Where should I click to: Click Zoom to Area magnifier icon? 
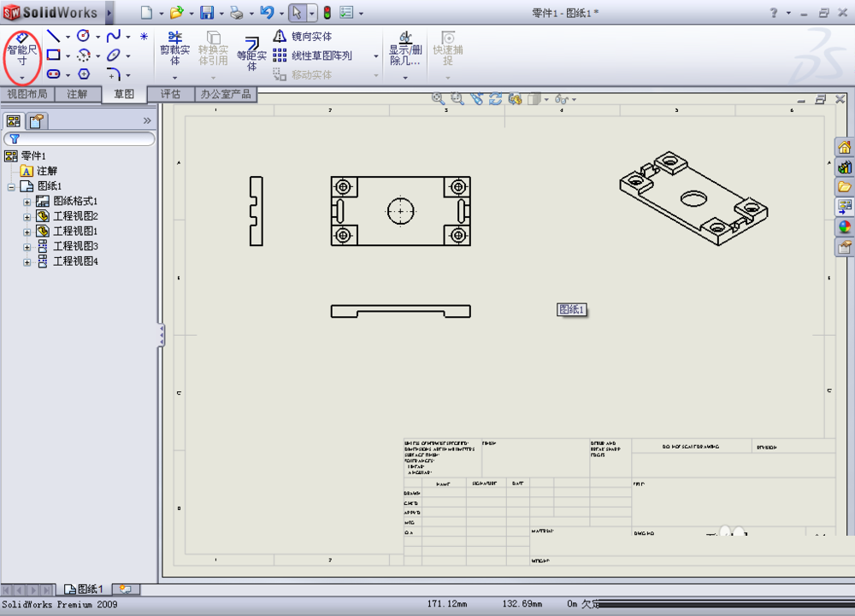point(457,98)
